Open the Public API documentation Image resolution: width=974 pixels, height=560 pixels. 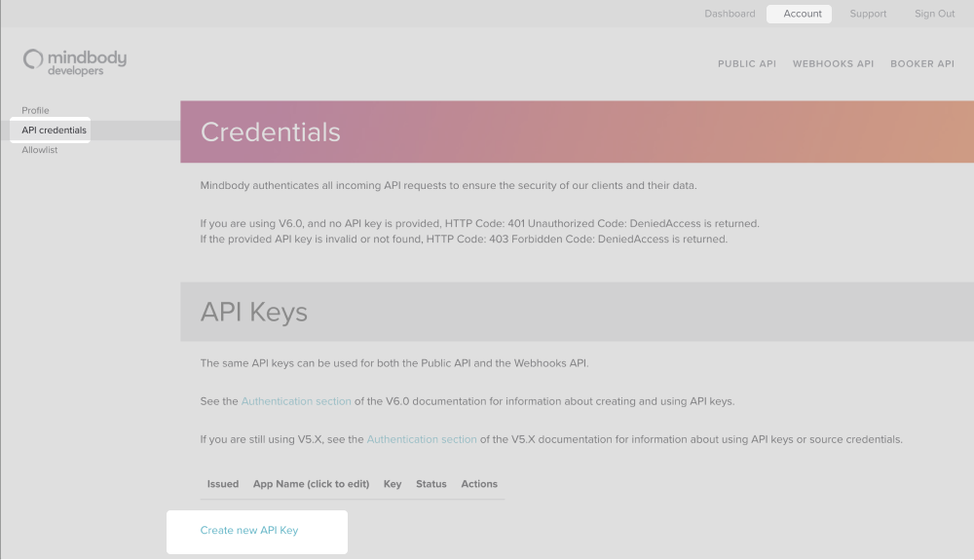(746, 64)
